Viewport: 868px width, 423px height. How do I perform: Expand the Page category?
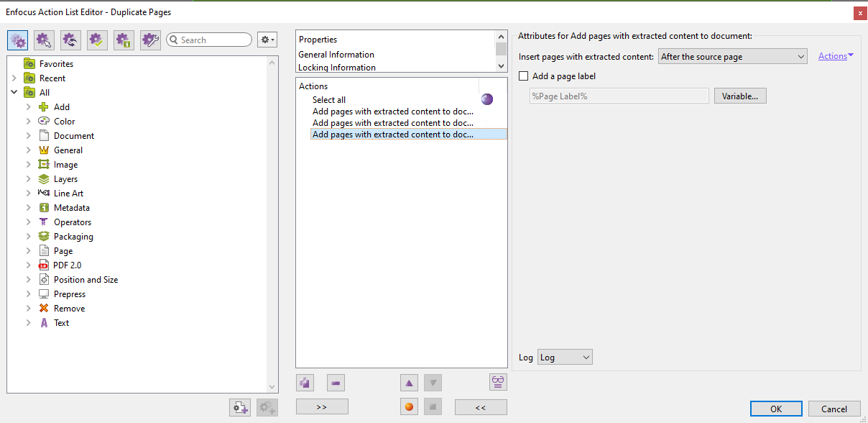29,250
